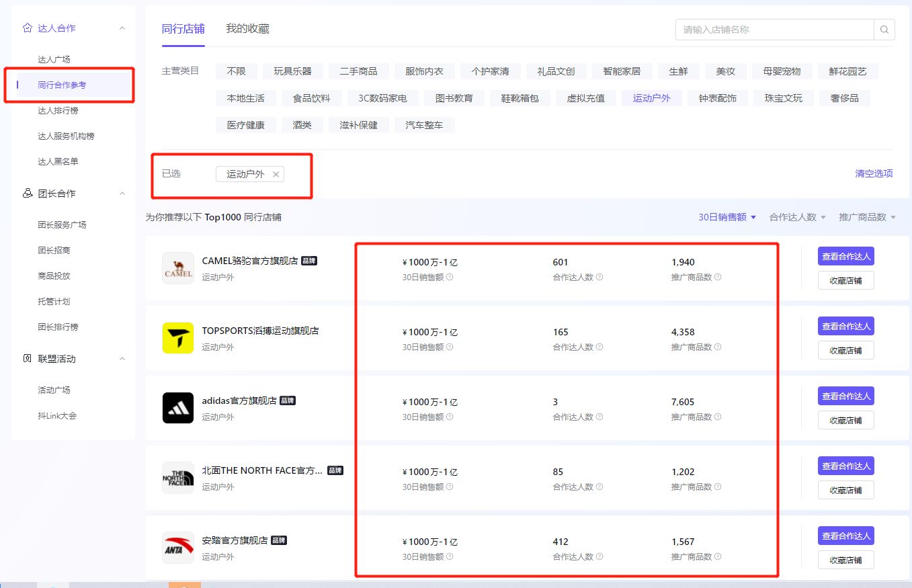Click info icon beside TOPSPORTS 30日销售额

coord(450,347)
